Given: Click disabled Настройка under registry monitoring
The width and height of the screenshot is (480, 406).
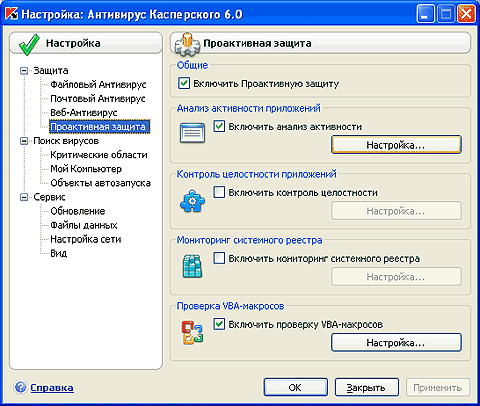Looking at the screenshot, I should point(396,277).
